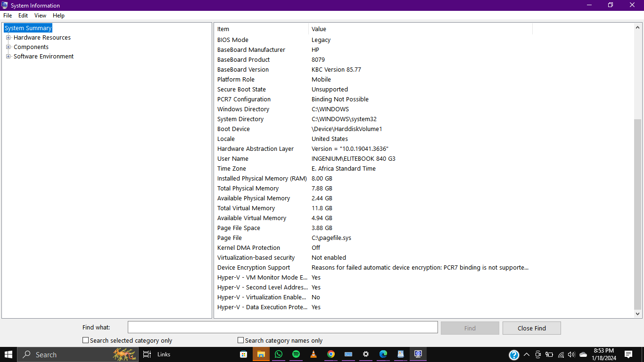Switch to Microsoft Edge in taskbar
The image size is (644, 362).
point(383,354)
